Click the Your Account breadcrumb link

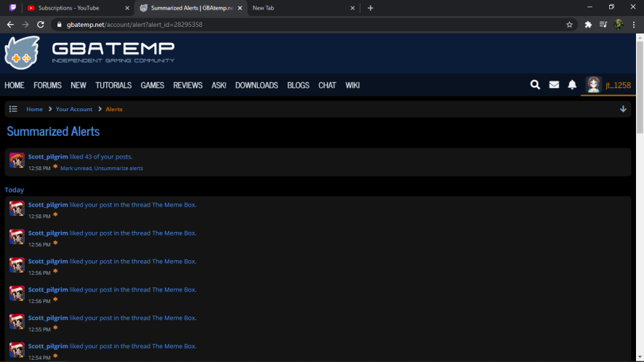(74, 109)
